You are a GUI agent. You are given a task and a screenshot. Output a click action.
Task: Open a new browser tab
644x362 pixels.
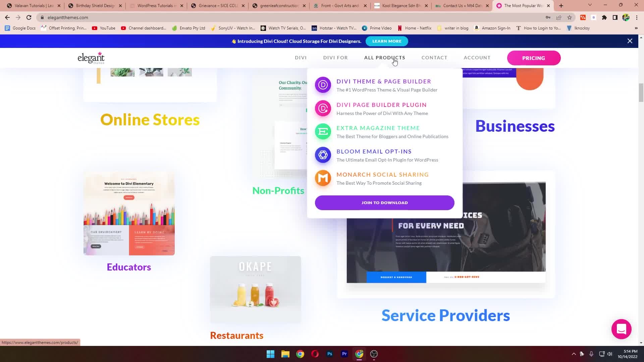(561, 6)
